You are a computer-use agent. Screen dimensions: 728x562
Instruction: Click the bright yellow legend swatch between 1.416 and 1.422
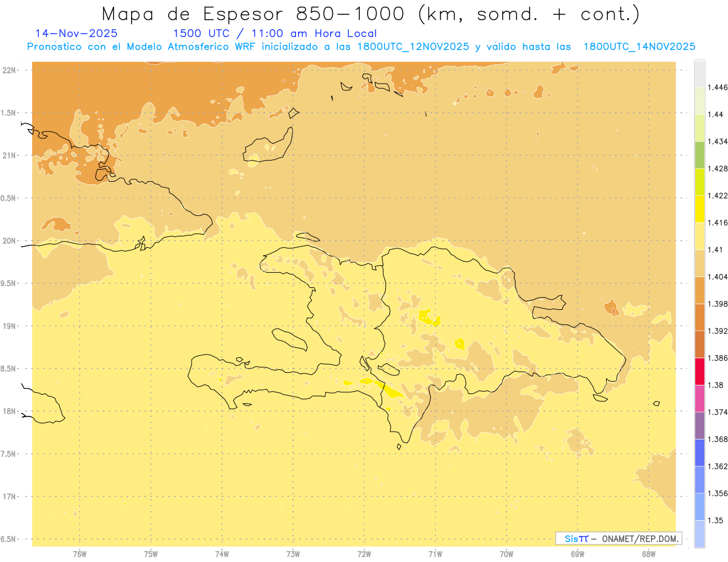(x=699, y=209)
